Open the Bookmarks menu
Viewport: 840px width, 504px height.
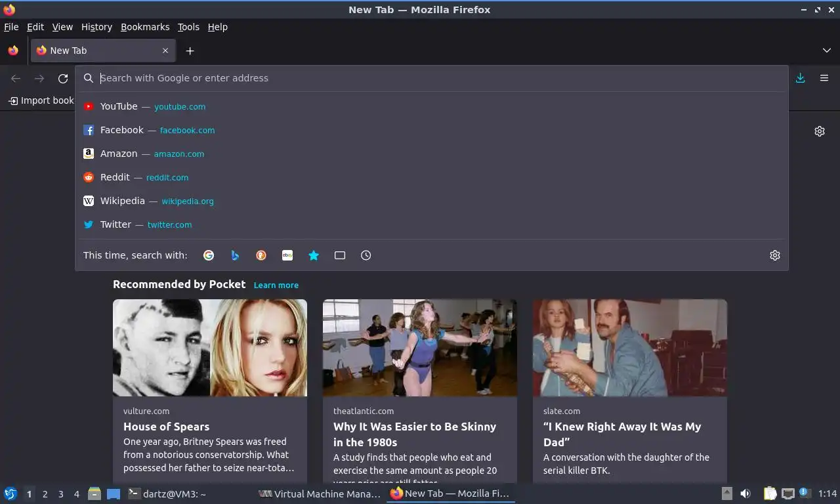145,27
